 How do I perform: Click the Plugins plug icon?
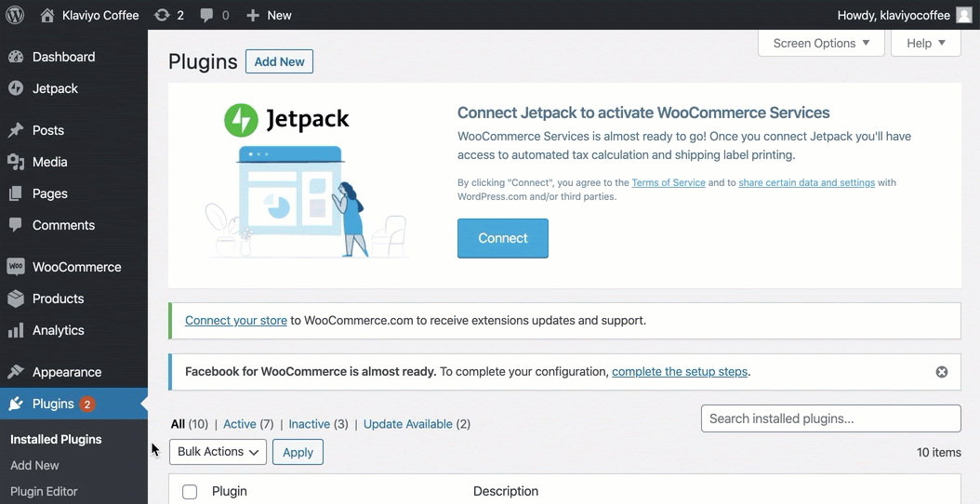[16, 404]
